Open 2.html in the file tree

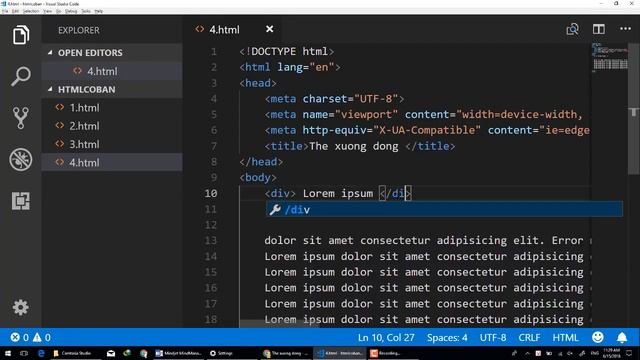[x=112, y=126]
